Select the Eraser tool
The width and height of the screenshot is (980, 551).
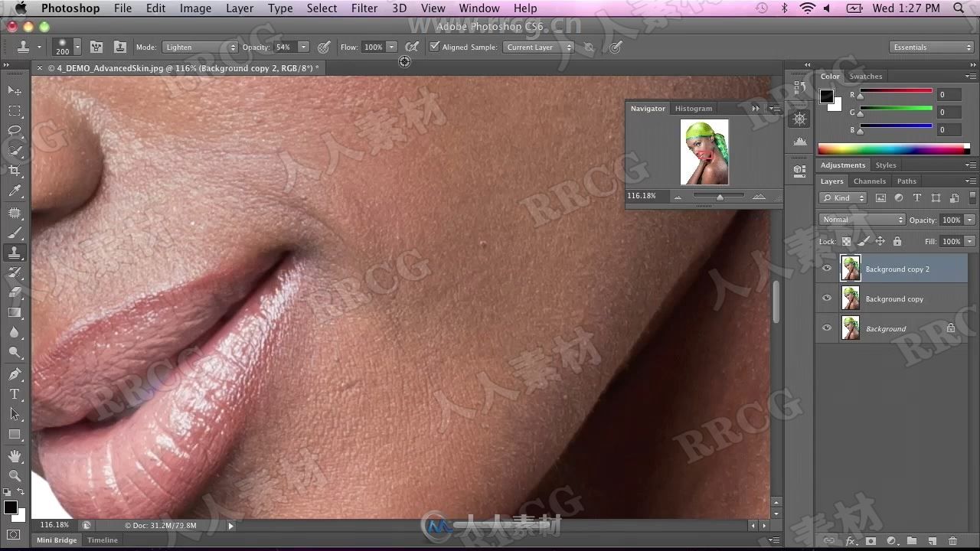(15, 292)
